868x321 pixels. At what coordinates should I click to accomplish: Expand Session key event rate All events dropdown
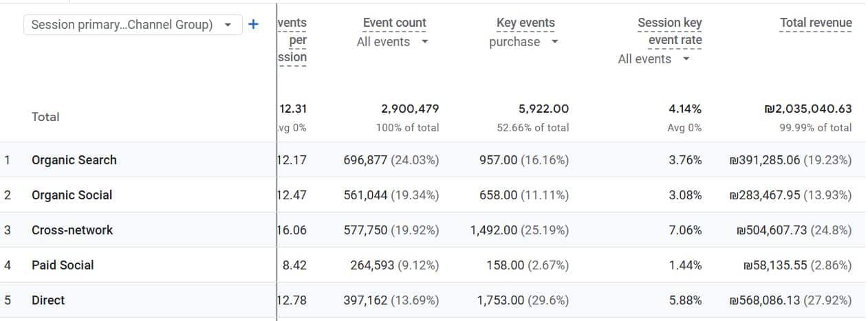click(x=653, y=59)
